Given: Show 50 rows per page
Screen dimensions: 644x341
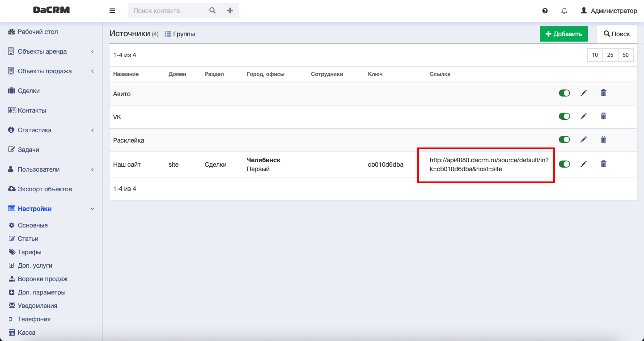Looking at the screenshot, I should click(626, 55).
